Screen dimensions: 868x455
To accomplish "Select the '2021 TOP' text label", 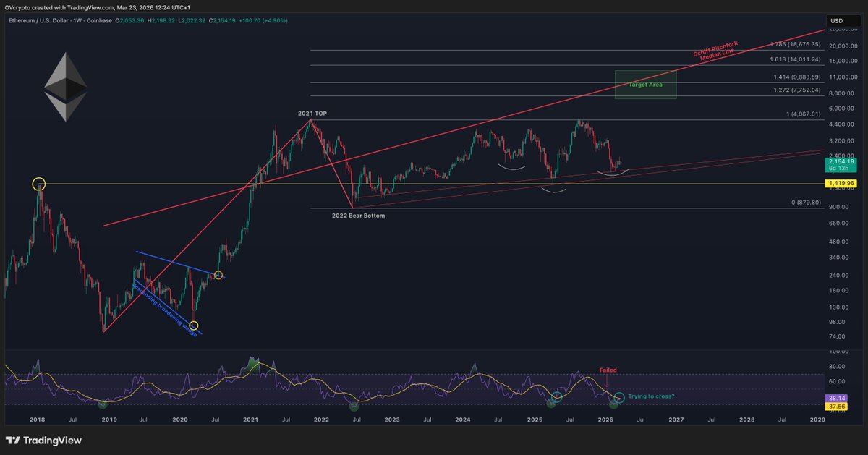I will click(x=312, y=114).
